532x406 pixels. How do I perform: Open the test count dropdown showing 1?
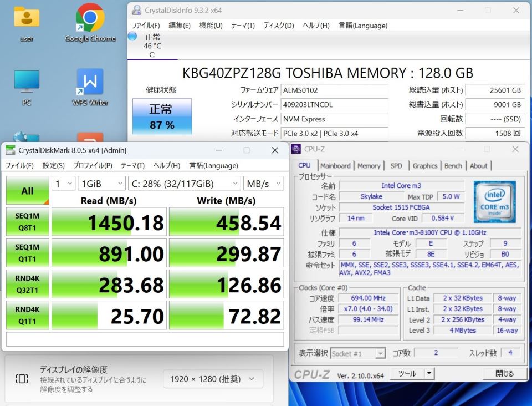tap(63, 184)
